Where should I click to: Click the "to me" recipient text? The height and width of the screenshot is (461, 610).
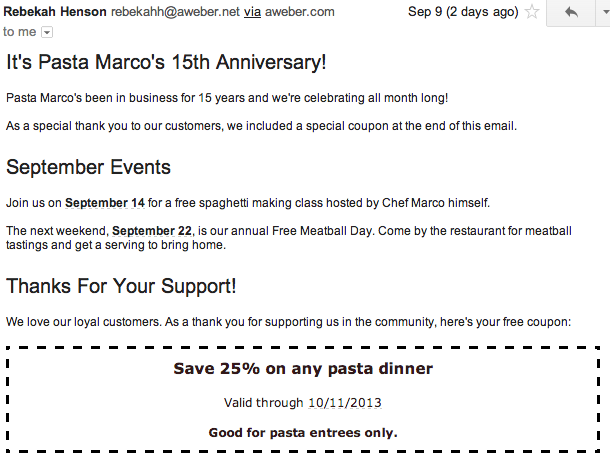[19, 32]
